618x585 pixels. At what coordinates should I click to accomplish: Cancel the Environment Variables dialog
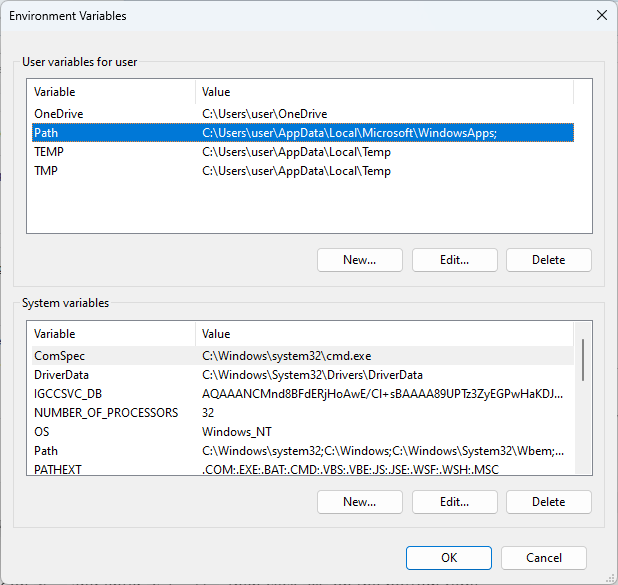(x=544, y=558)
